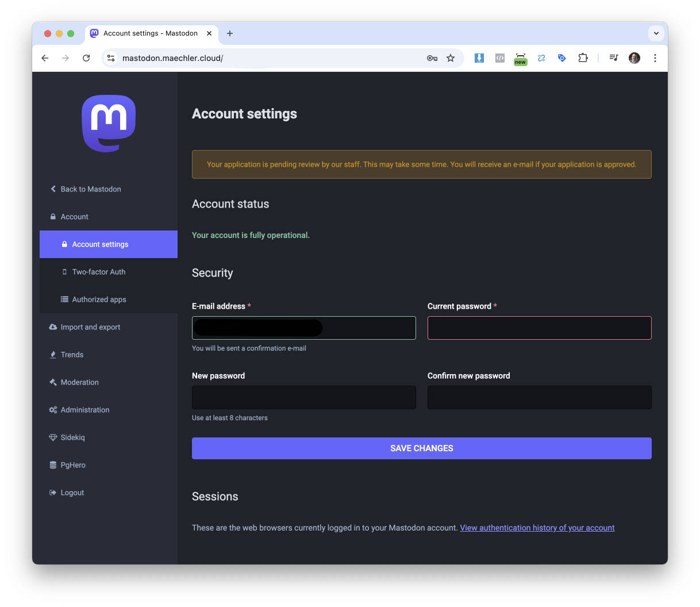The image size is (700, 607).
Task: Focus the Current password field
Action: [x=539, y=328]
